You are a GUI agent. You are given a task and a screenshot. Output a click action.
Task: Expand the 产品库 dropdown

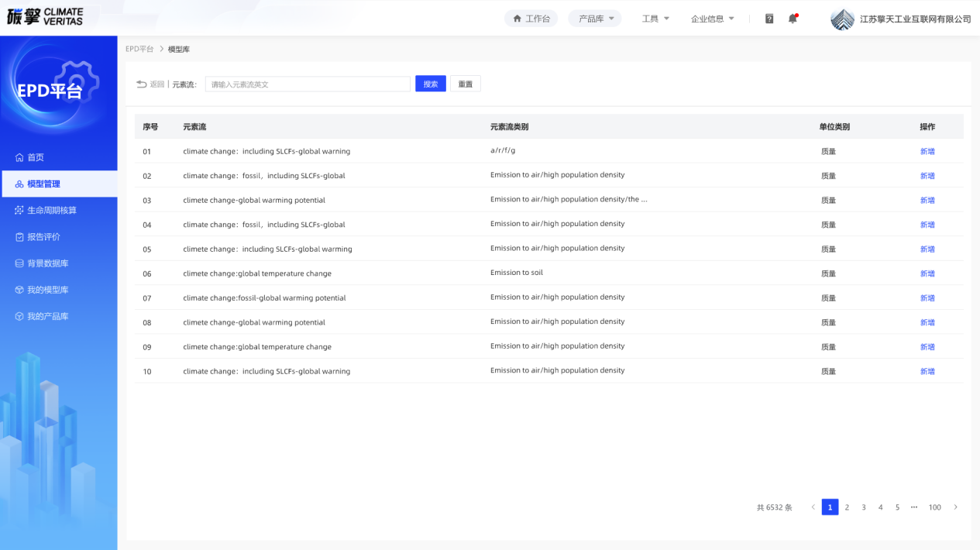coord(595,19)
